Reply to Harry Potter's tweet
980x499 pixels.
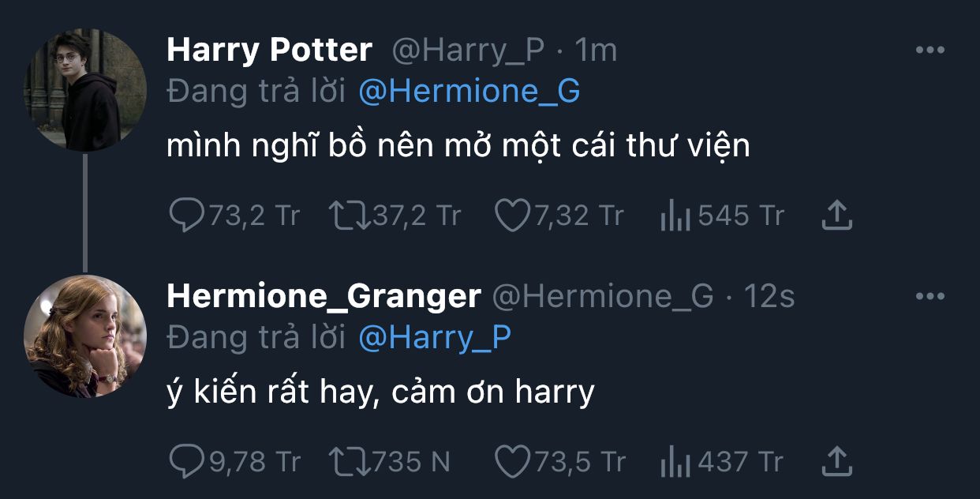pos(187,215)
